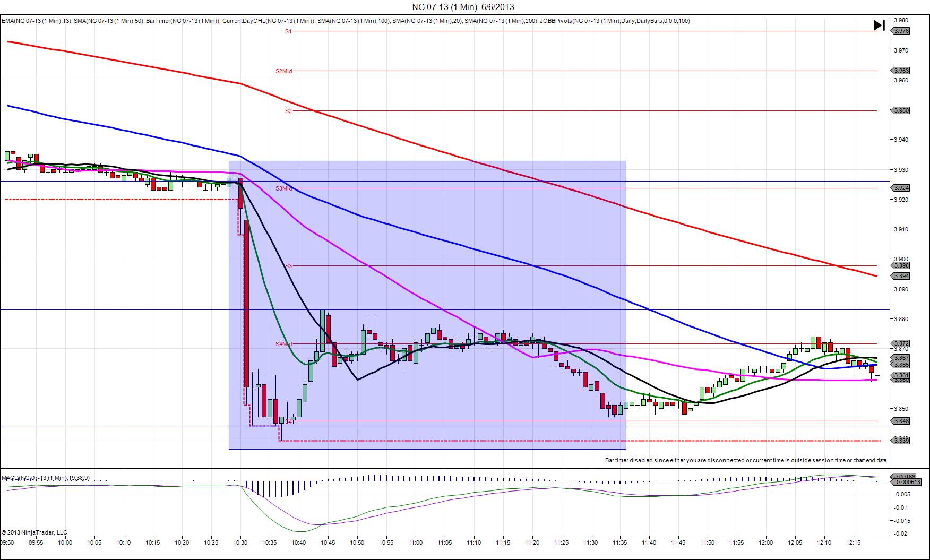Click the Bar timer disabled message
The image size is (930, 560).
click(746, 460)
